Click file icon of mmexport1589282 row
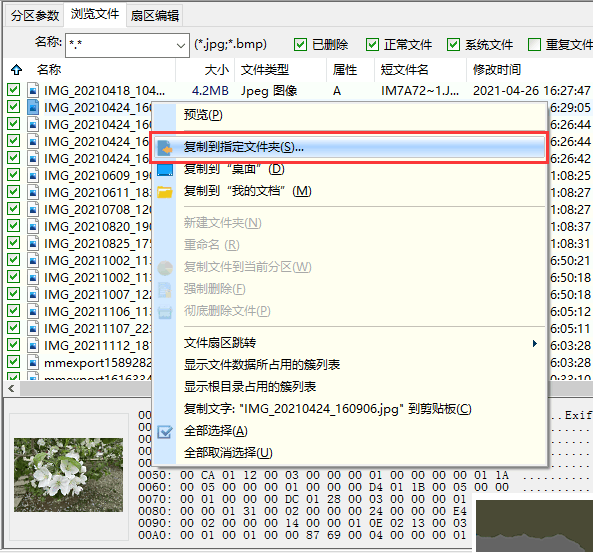The width and height of the screenshot is (593, 553). 33,362
